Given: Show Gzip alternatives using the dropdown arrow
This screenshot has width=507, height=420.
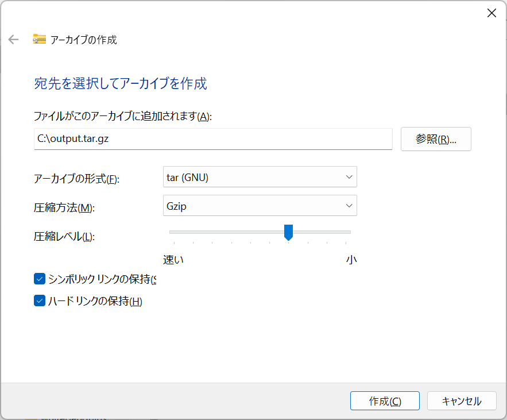Looking at the screenshot, I should 349,205.
